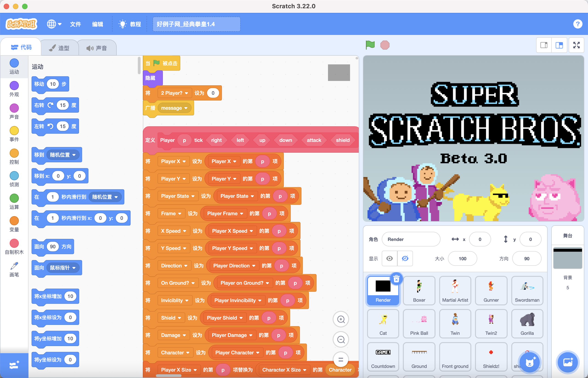
Task: Select the Sensing block category
Action: coord(14,179)
